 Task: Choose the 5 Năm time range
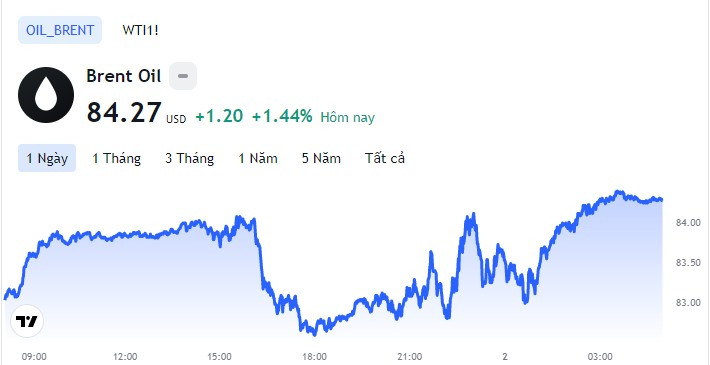321,158
